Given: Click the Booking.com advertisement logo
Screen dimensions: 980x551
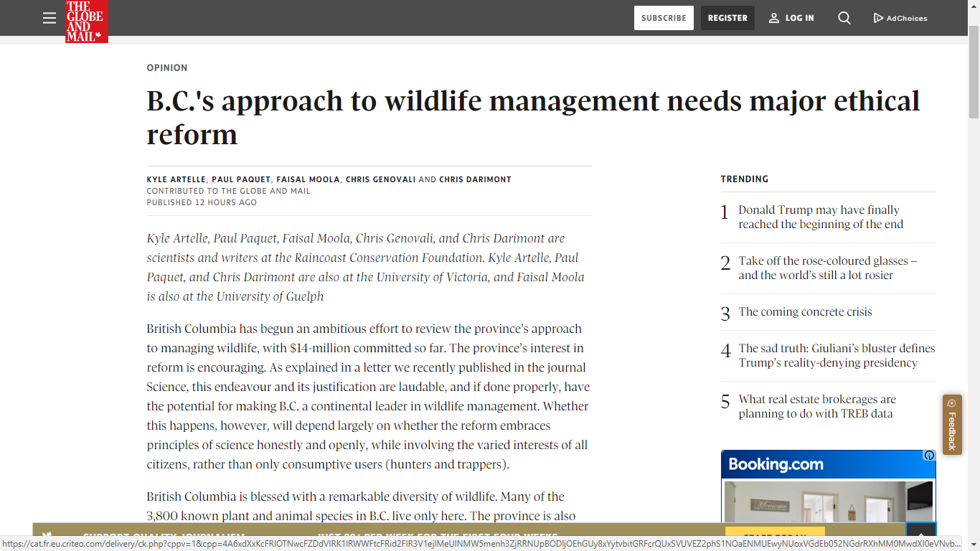Looking at the screenshot, I should pyautogui.click(x=776, y=464).
